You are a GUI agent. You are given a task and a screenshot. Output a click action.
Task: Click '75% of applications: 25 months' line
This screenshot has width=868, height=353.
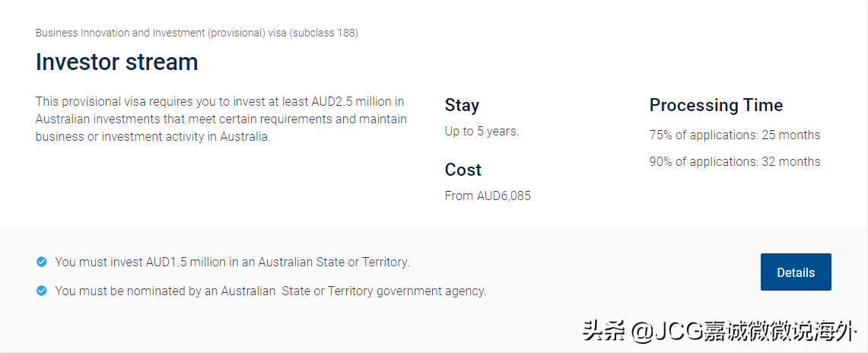pos(734,135)
